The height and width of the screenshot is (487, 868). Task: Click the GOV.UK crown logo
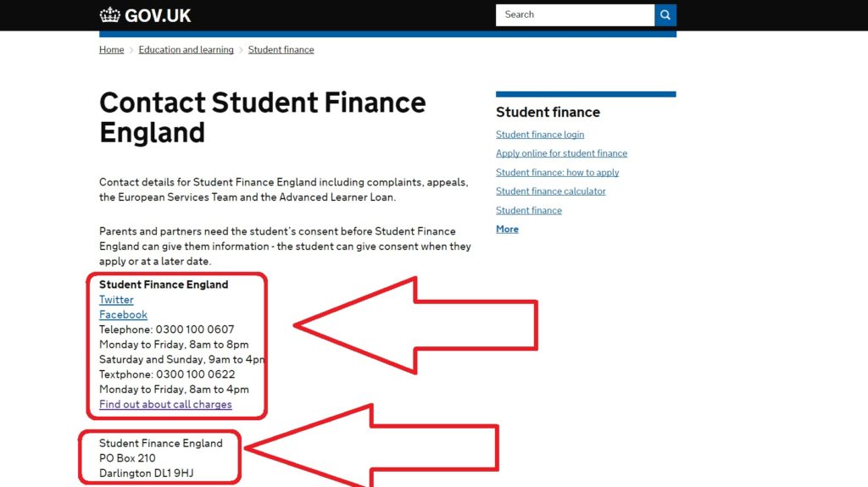pos(109,15)
